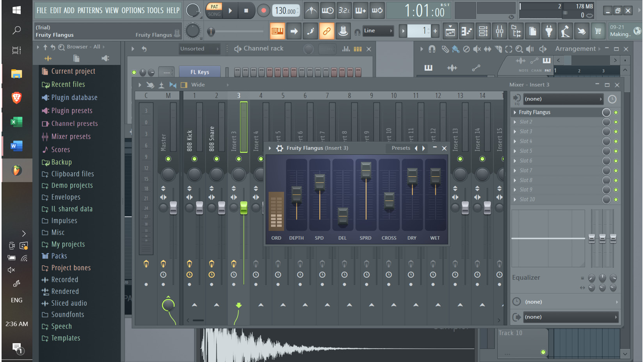Click the Flangus DEPTH slider

pos(296,194)
